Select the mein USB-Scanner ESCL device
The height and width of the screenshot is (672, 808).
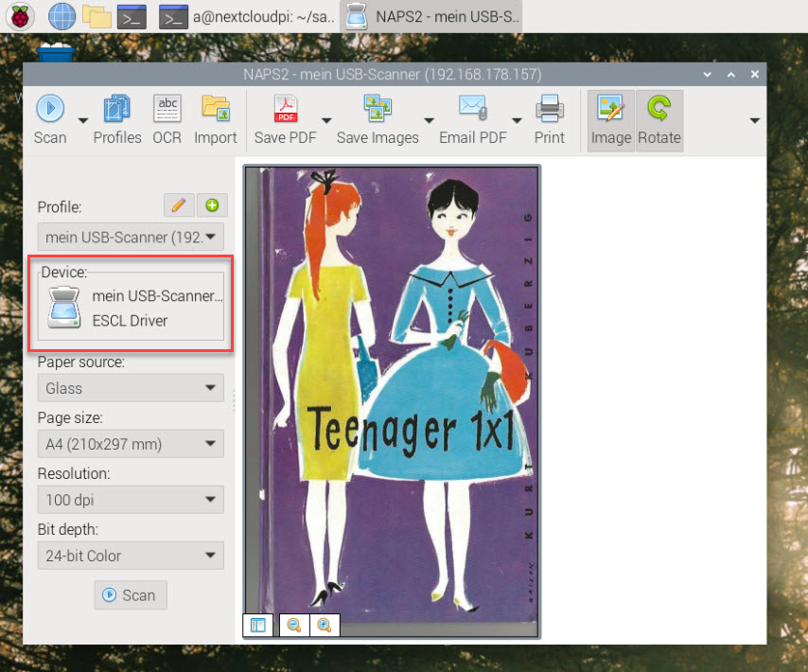pos(131,308)
